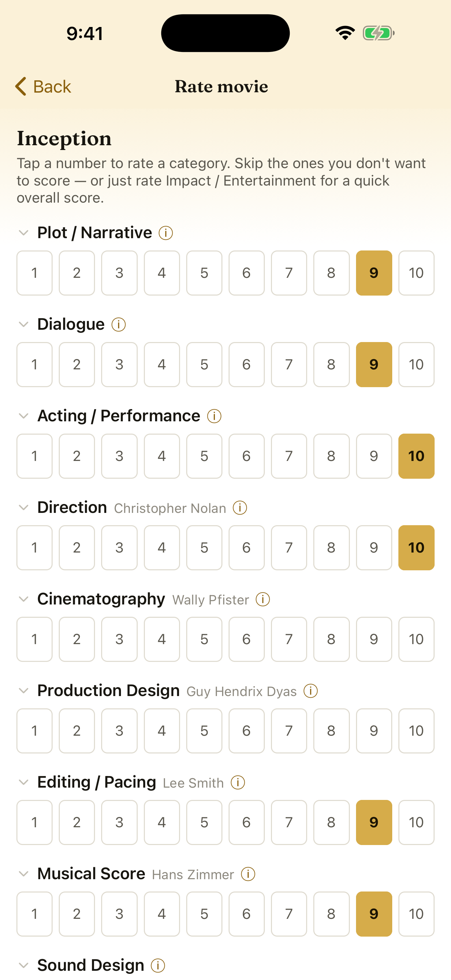Show Musical Score info icon by Hans Zimmer
Image resolution: width=451 pixels, height=980 pixels.
pos(248,874)
